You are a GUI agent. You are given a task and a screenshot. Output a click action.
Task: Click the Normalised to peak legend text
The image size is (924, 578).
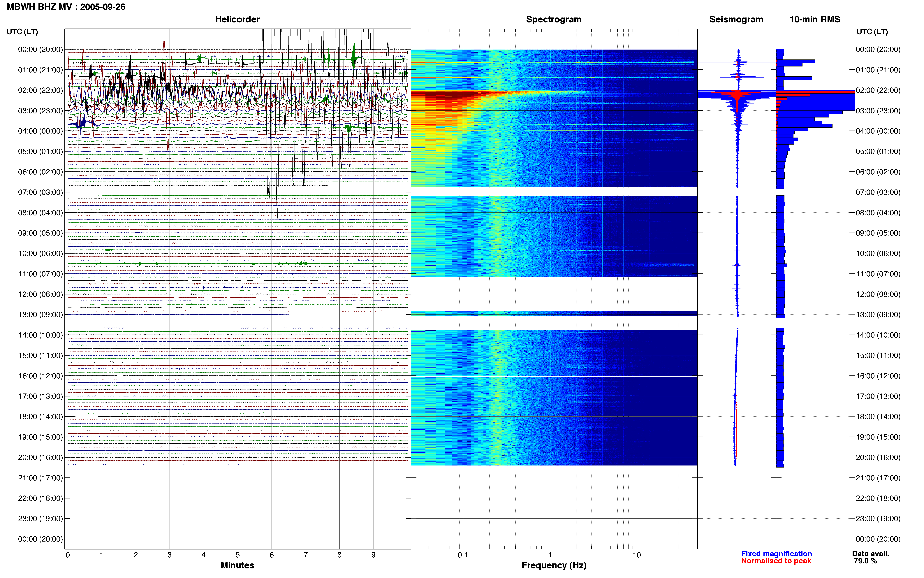(776, 561)
